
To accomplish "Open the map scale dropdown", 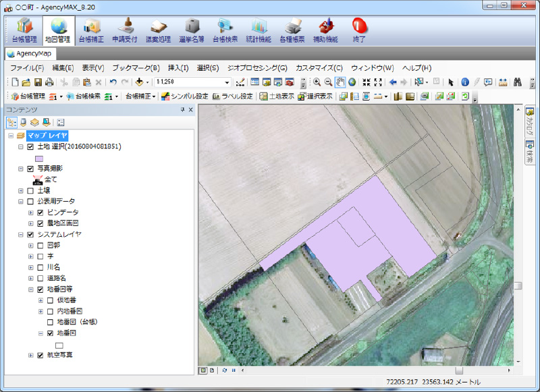I will click(x=227, y=82).
